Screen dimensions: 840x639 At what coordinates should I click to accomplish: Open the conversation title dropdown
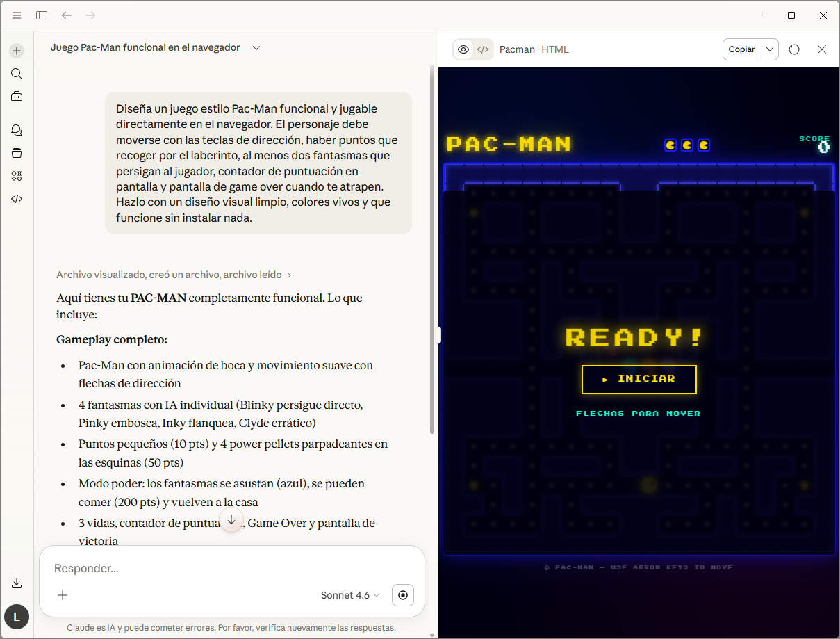click(256, 47)
